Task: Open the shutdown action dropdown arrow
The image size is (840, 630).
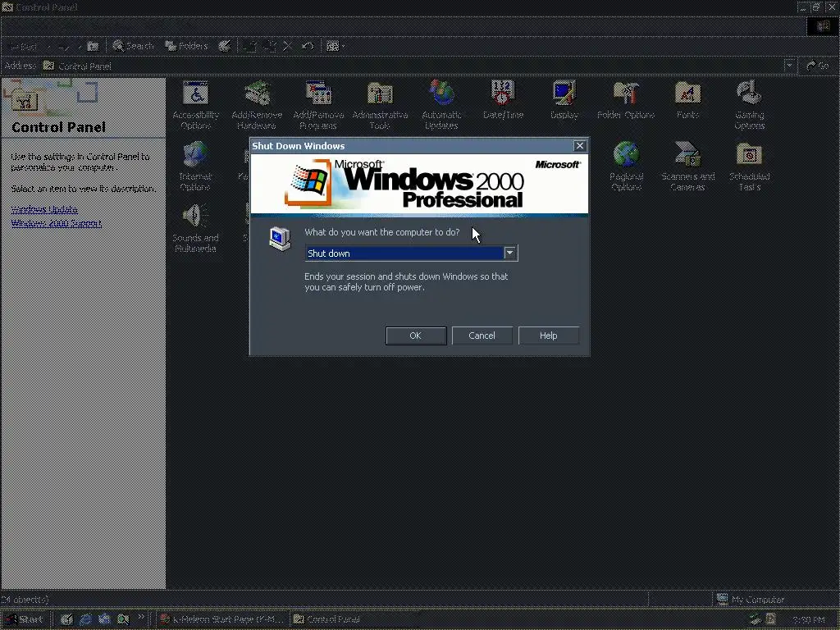Action: tap(510, 253)
